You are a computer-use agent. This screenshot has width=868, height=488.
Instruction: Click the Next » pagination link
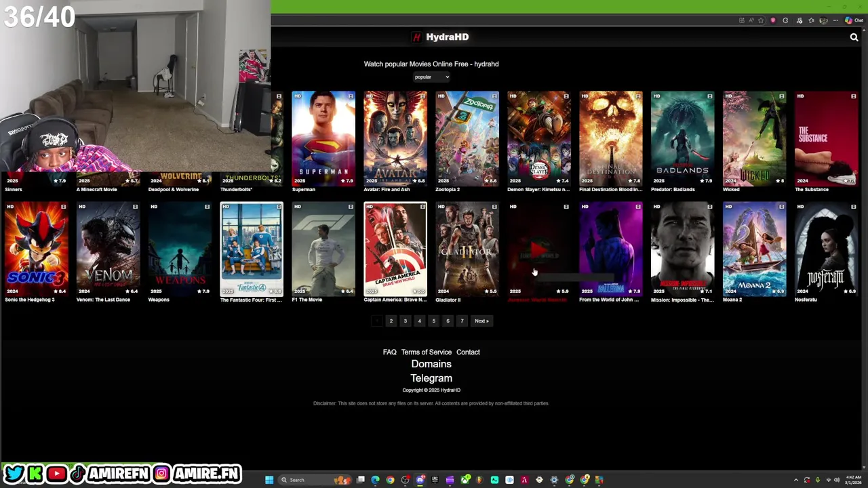point(481,321)
